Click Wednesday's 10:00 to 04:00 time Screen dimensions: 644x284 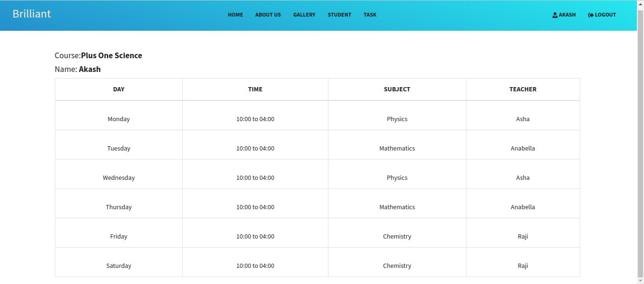tap(255, 177)
